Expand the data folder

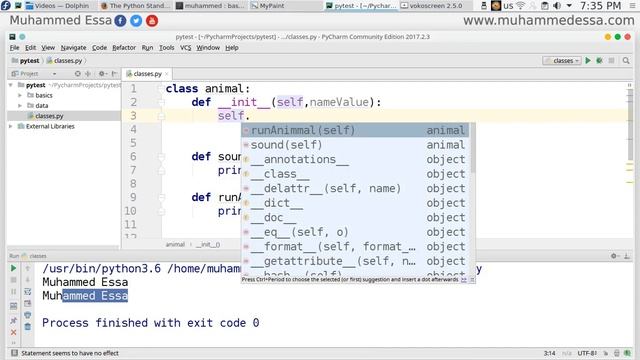pos(20,105)
